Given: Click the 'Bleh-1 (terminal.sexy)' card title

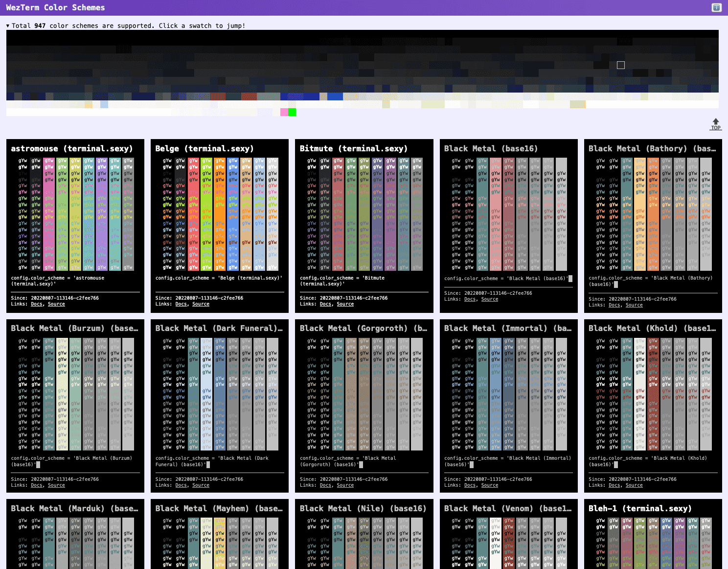Looking at the screenshot, I should (x=640, y=508).
